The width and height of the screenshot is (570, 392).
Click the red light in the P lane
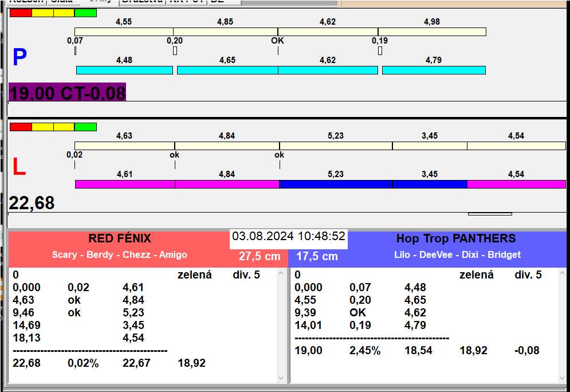[x=21, y=13]
